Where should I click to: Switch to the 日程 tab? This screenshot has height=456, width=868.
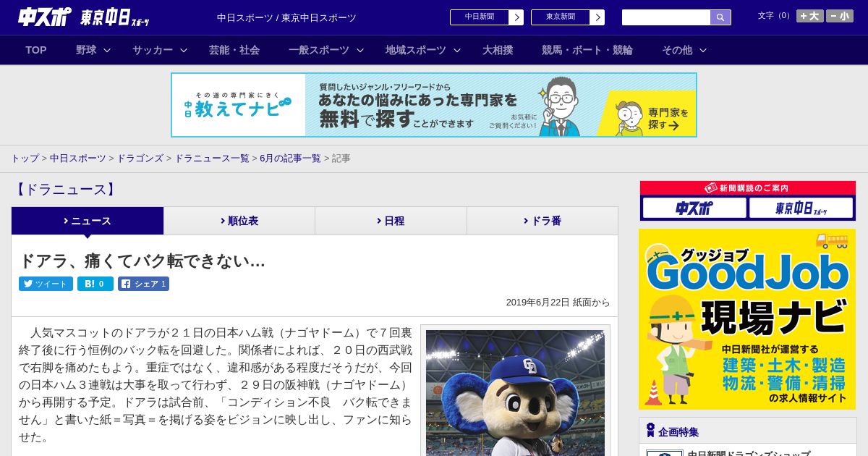391,221
